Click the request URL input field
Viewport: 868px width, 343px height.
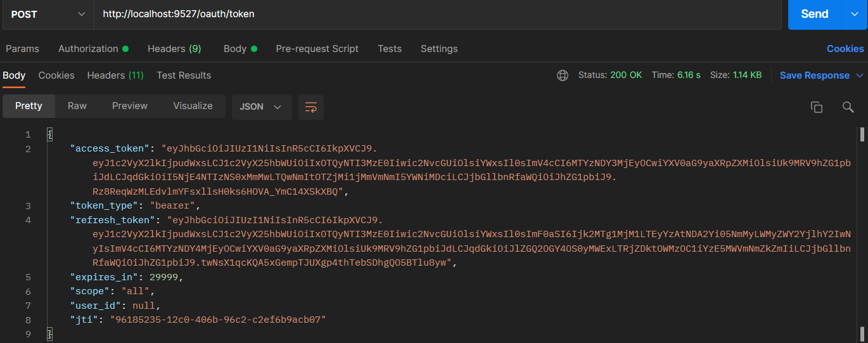[x=437, y=14]
